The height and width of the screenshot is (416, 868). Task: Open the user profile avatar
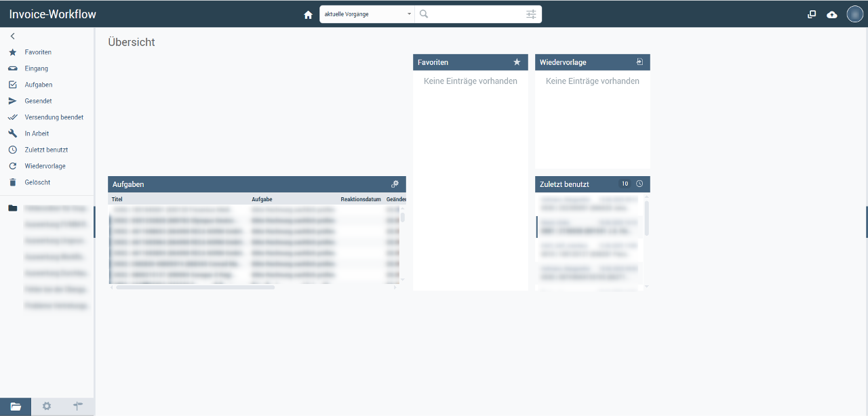[x=854, y=14]
